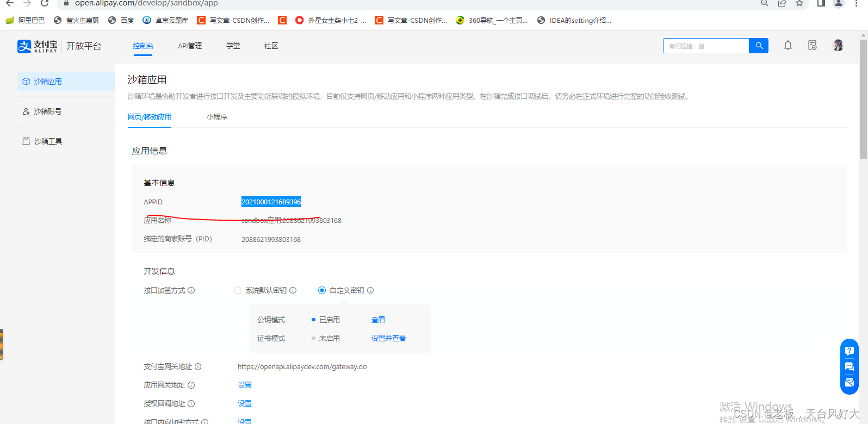Click the 查看 link for 公钥模式
The height and width of the screenshot is (424, 868).
(379, 320)
